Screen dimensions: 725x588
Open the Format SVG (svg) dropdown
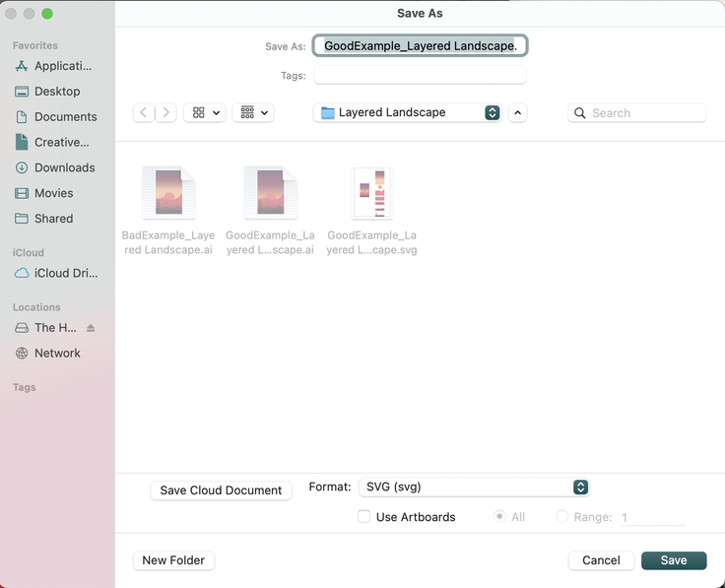[474, 488]
